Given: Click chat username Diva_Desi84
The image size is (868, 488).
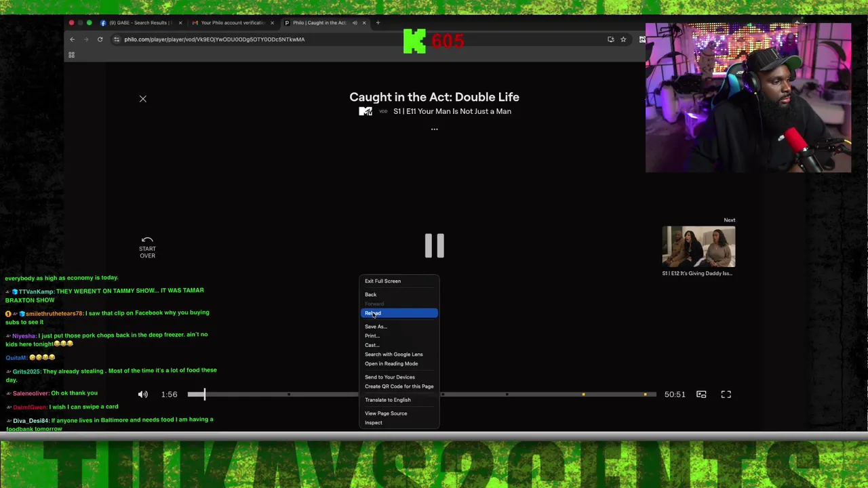Looking at the screenshot, I should pos(31,421).
